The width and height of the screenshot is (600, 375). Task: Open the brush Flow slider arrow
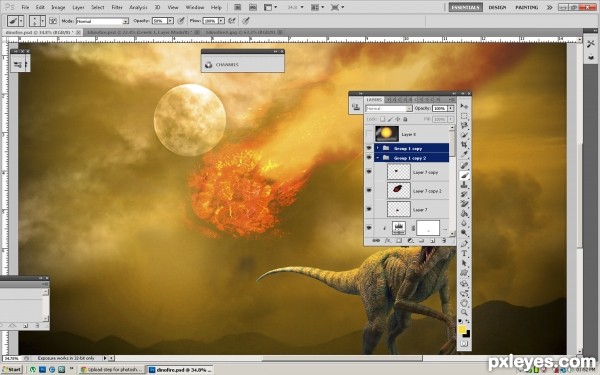[221, 21]
